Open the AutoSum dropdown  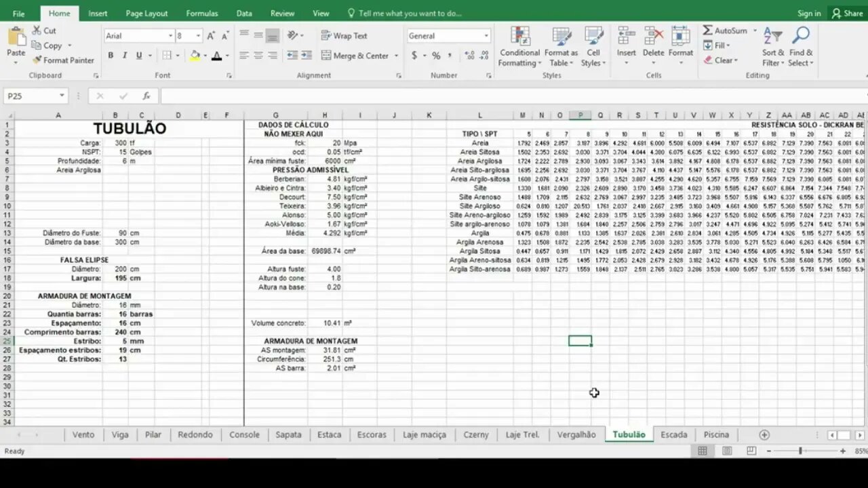pyautogui.click(x=753, y=30)
